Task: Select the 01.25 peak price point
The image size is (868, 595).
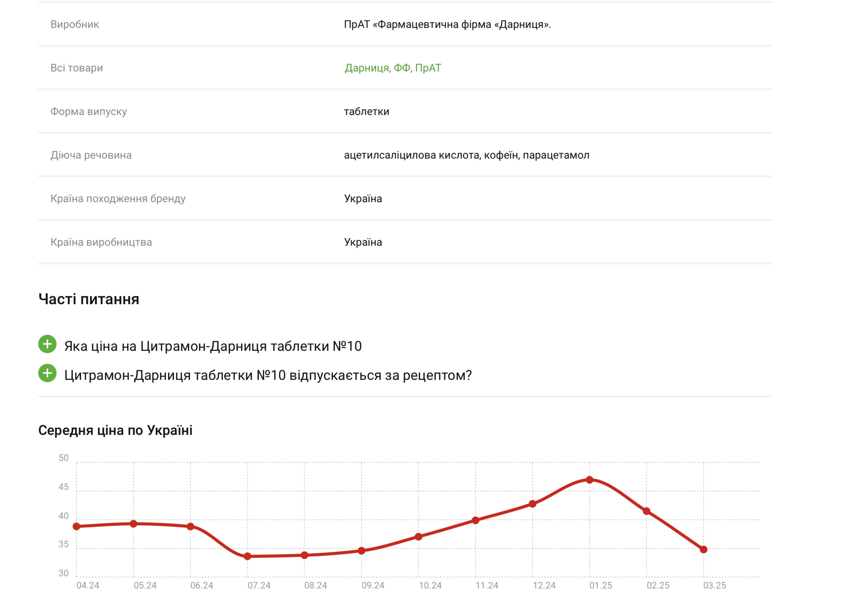Action: [x=589, y=480]
